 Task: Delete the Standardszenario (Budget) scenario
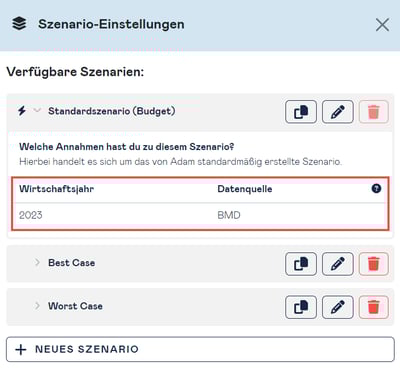click(374, 112)
